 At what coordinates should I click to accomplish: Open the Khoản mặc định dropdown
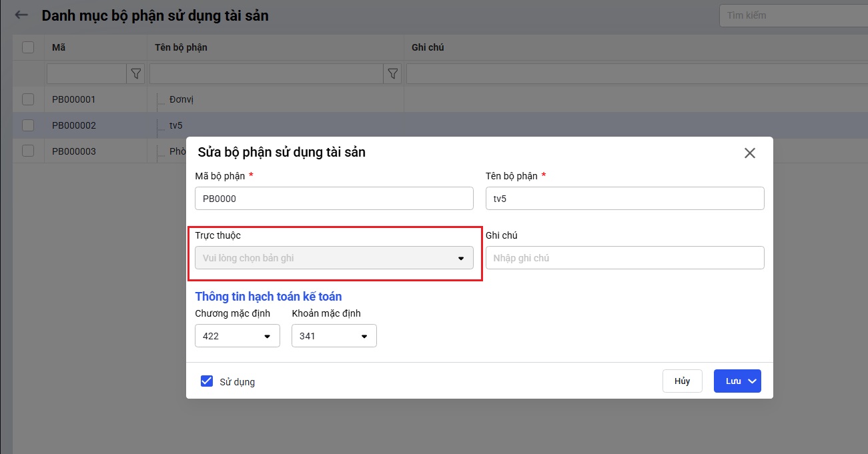tap(334, 336)
